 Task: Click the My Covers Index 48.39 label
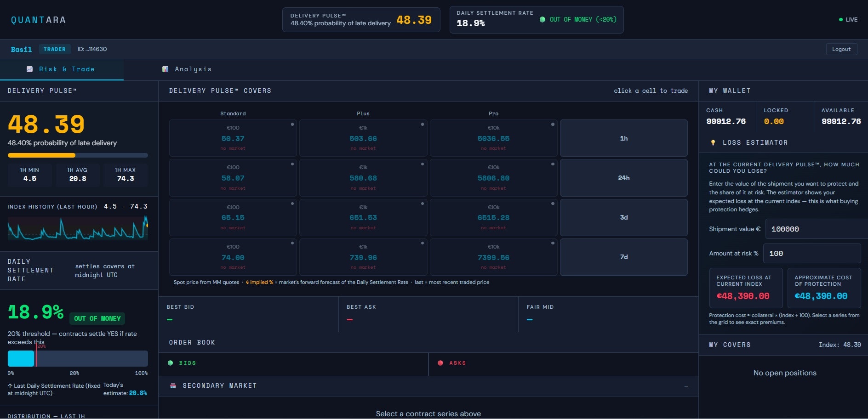(x=840, y=345)
